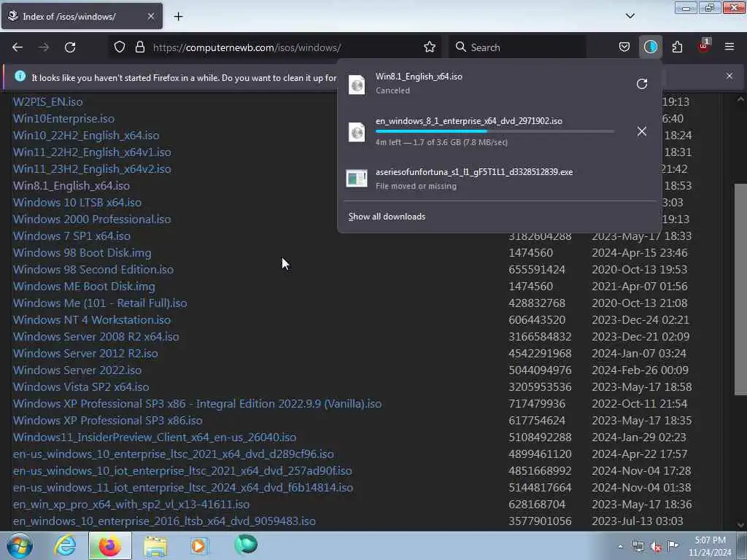Open en-us_windows_10_iot_enterprise_ltsc_2021 link
Viewport: 747px width, 560px height.
click(182, 471)
